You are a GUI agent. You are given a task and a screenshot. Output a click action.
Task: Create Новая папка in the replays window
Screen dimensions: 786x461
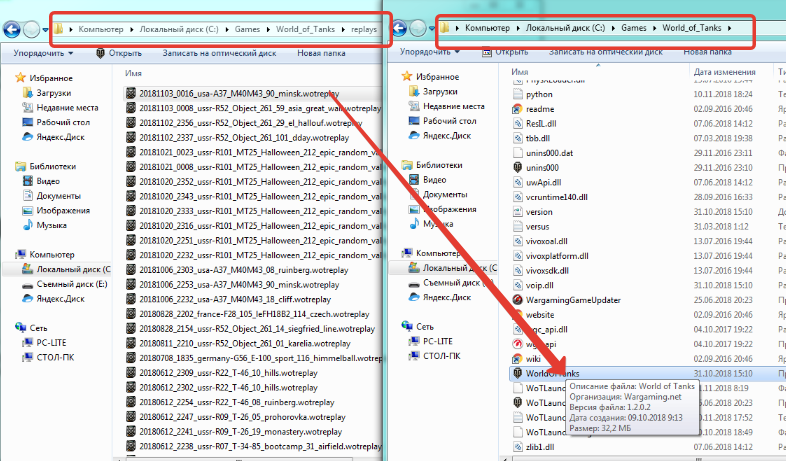coord(321,53)
